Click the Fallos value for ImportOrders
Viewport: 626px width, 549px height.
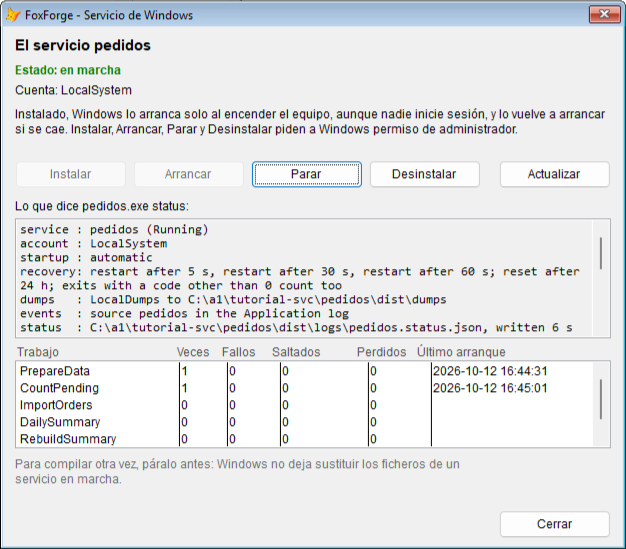pos(232,405)
